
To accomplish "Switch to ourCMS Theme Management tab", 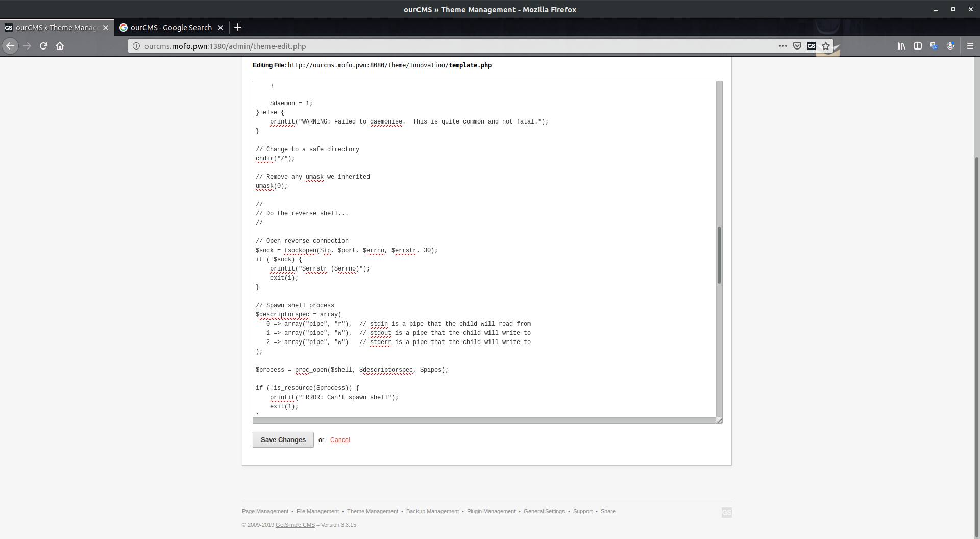I will pos(57,28).
